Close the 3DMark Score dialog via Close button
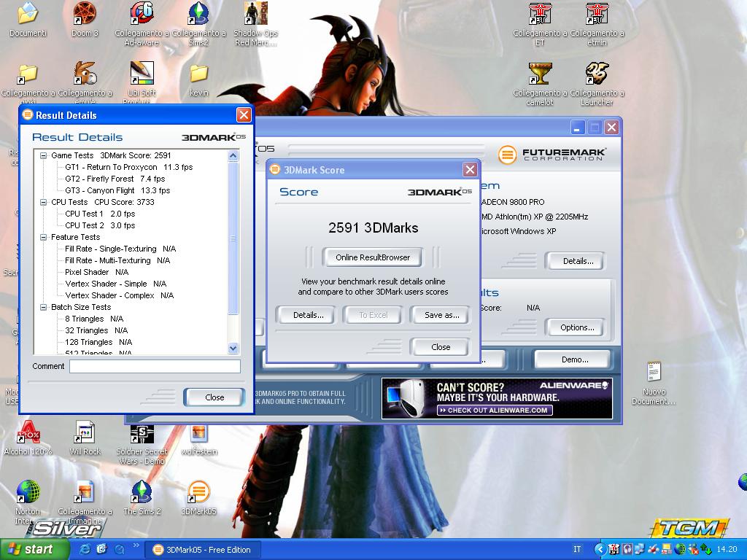The height and width of the screenshot is (560, 747). 441,347
